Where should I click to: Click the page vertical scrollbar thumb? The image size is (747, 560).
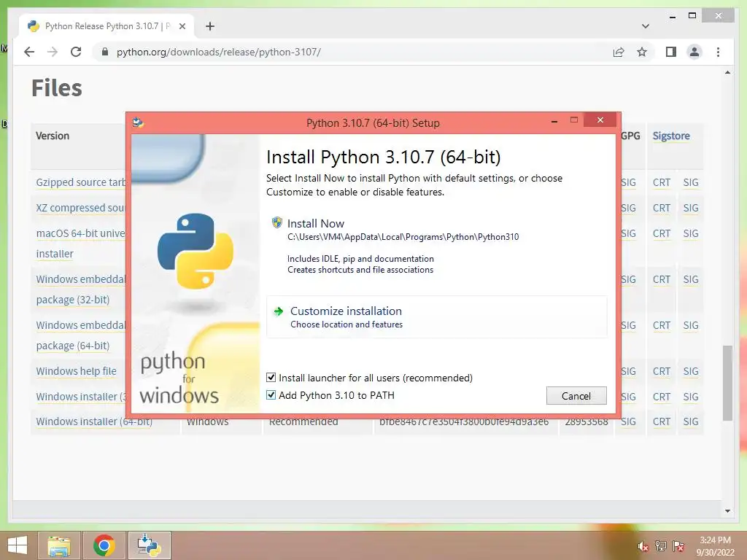click(x=727, y=383)
